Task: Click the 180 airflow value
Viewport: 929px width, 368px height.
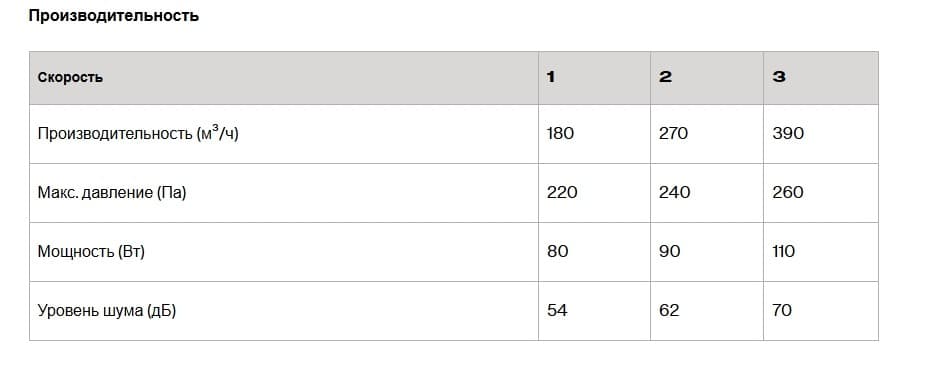Action: point(560,134)
